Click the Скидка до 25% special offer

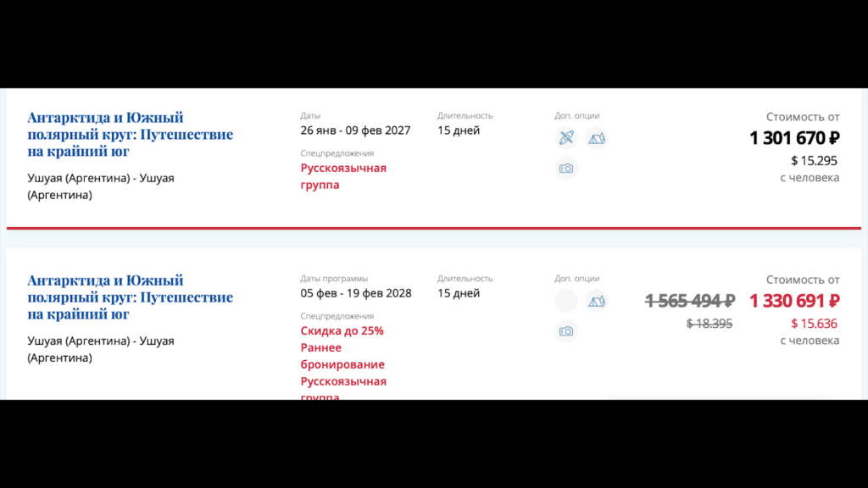coord(342,330)
